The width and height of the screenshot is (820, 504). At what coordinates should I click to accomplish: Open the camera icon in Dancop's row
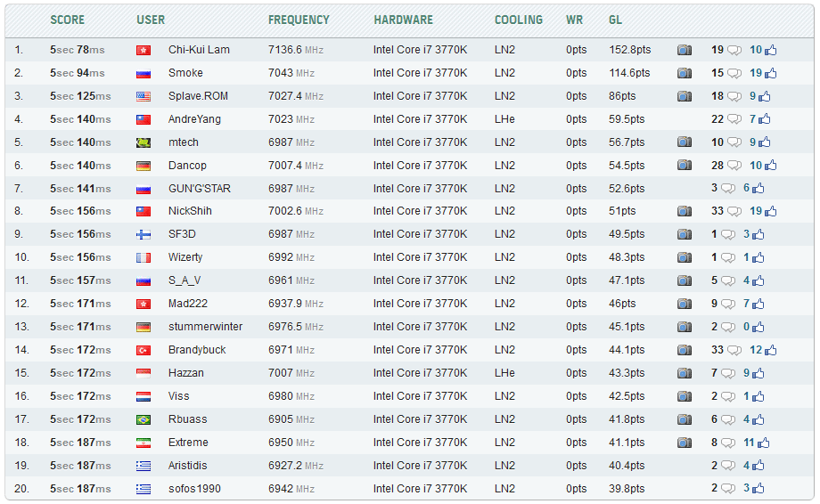[x=684, y=166]
